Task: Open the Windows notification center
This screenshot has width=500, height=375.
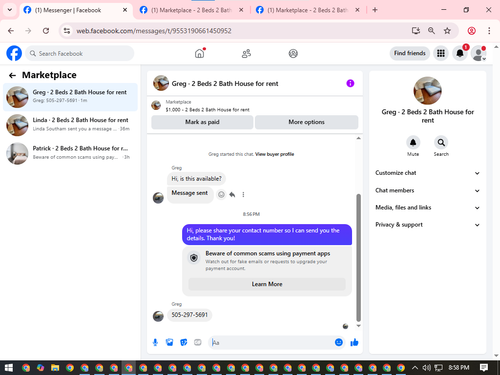Action: click(x=484, y=368)
